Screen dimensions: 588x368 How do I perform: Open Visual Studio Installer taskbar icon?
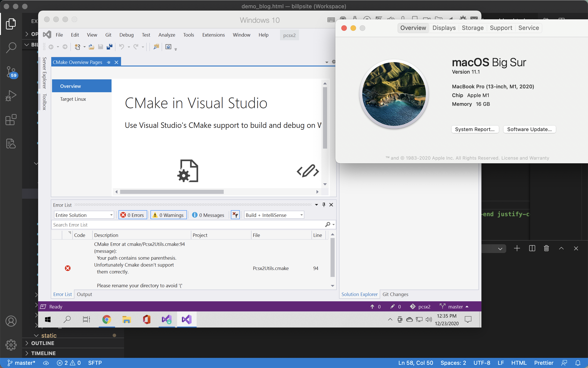point(167,319)
